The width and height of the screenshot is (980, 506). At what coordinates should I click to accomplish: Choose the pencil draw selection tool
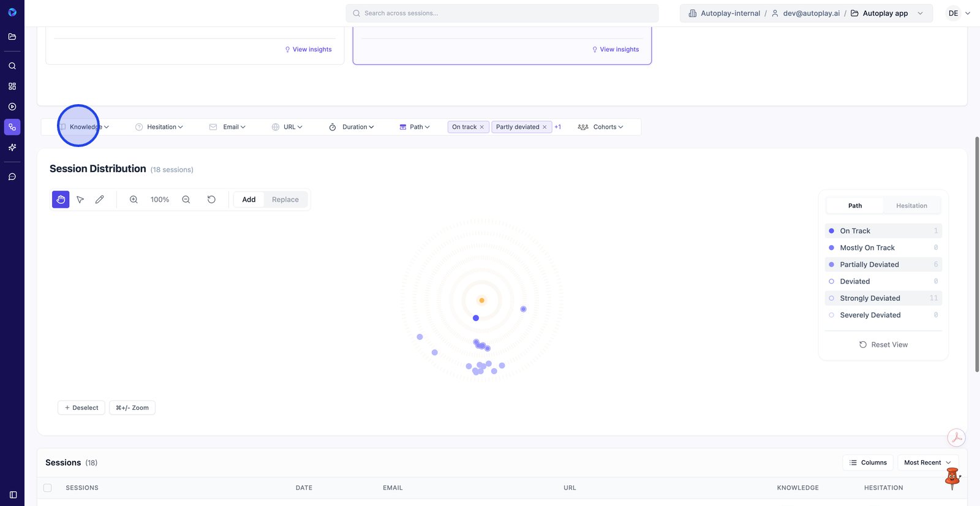click(100, 200)
